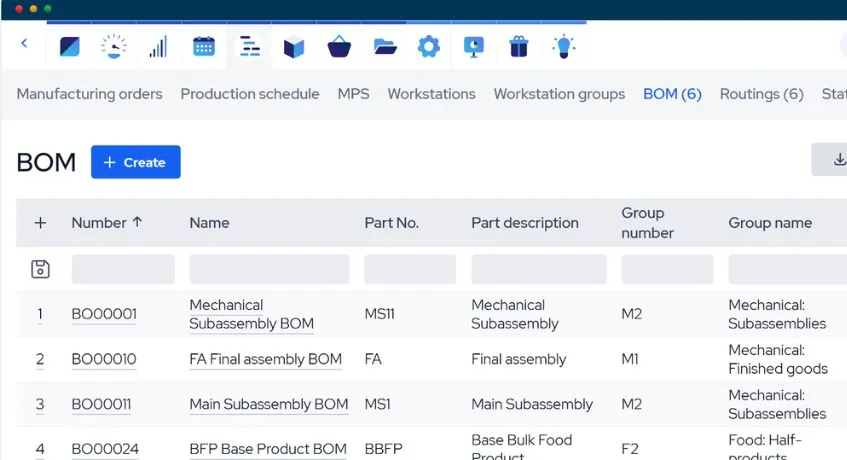The width and height of the screenshot is (847, 460).
Task: Open the box stock icon
Action: [x=294, y=48]
